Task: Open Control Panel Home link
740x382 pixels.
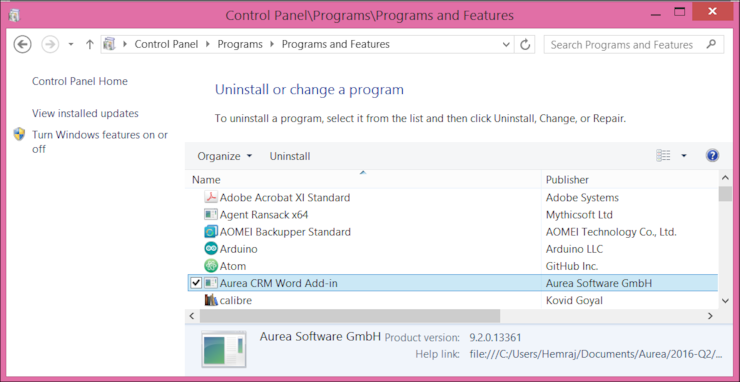Action: (x=80, y=81)
